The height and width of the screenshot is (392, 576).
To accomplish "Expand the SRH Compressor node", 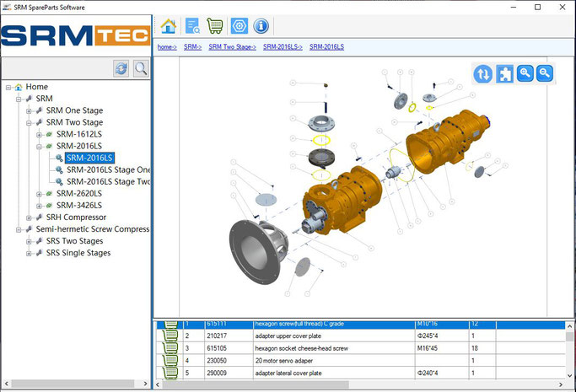I will click(29, 217).
